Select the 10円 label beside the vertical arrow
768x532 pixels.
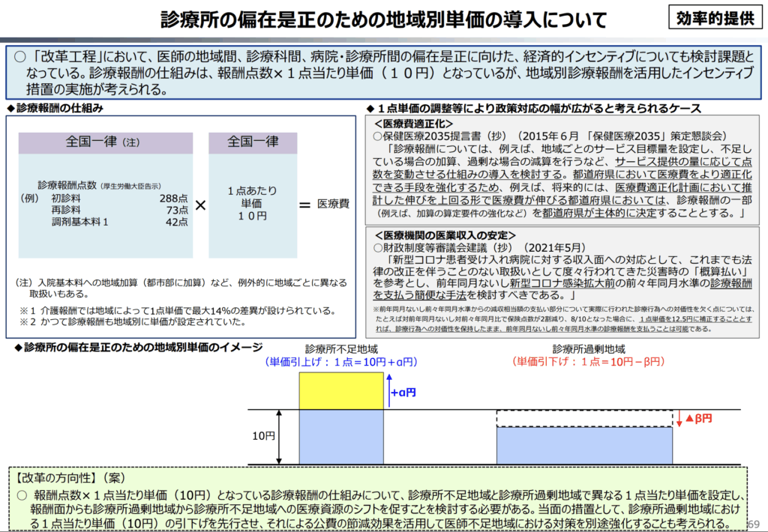[x=263, y=435]
